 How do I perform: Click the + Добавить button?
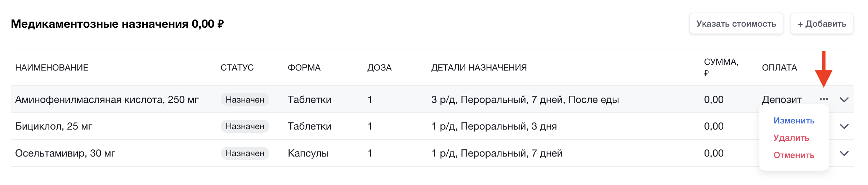pos(822,24)
